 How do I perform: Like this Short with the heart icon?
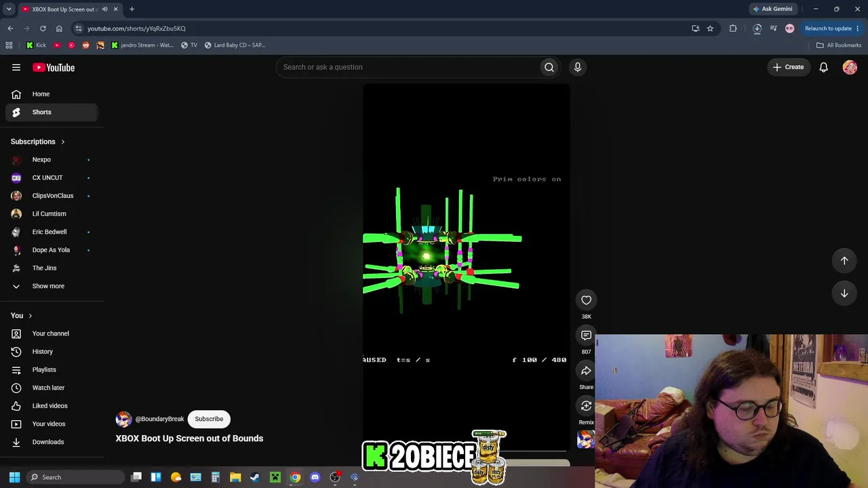pyautogui.click(x=586, y=300)
